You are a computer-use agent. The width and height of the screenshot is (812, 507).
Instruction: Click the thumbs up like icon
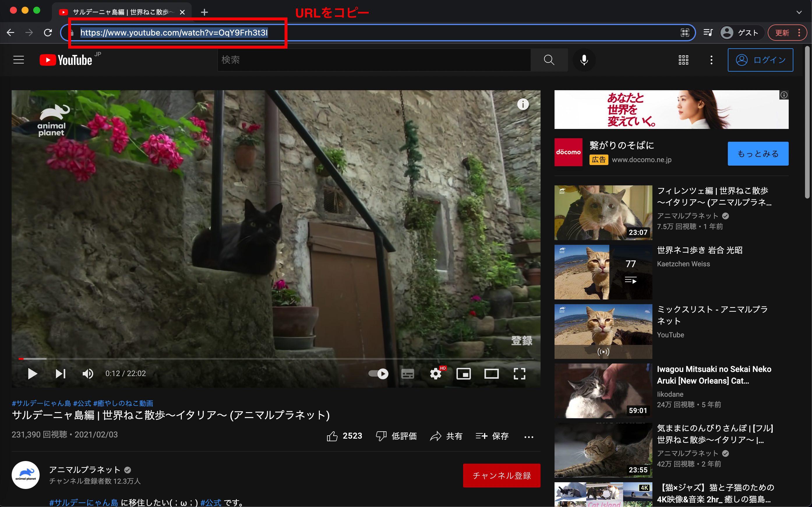pos(332,436)
